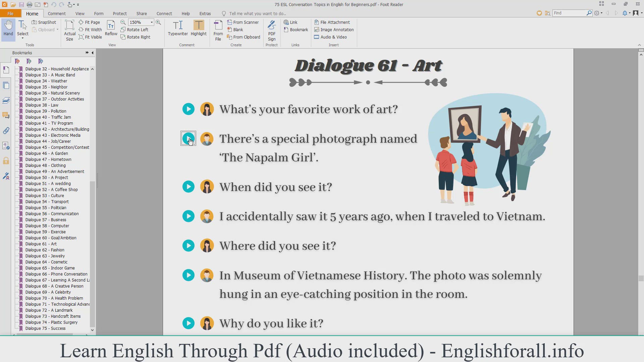Open the Pages thumbnail panel in sidebar
Viewport: 644px width, 362px height.
6,85
